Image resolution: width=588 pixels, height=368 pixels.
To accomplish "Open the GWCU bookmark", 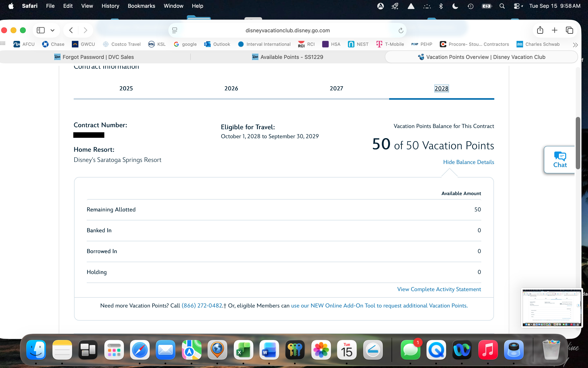I will coord(83,44).
